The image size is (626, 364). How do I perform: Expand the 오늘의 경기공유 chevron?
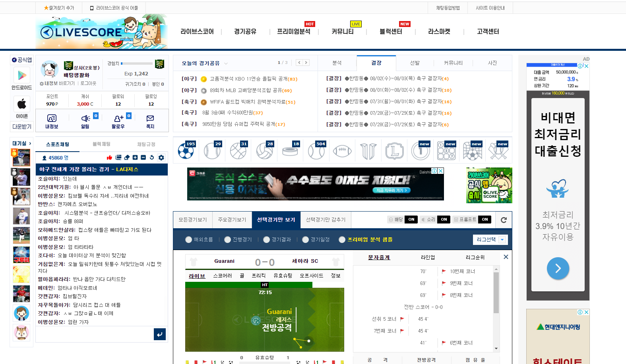[226, 64]
